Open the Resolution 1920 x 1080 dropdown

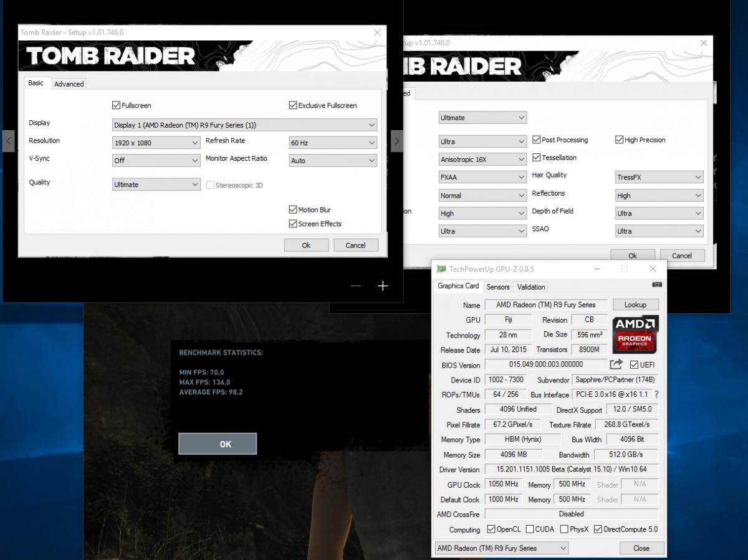pyautogui.click(x=156, y=143)
